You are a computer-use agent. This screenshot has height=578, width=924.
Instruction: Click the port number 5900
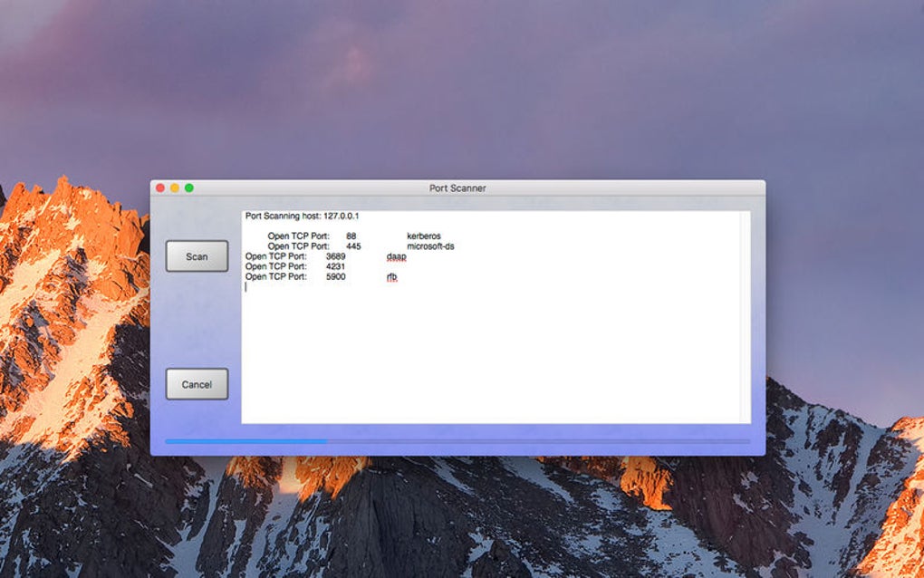[x=336, y=276]
